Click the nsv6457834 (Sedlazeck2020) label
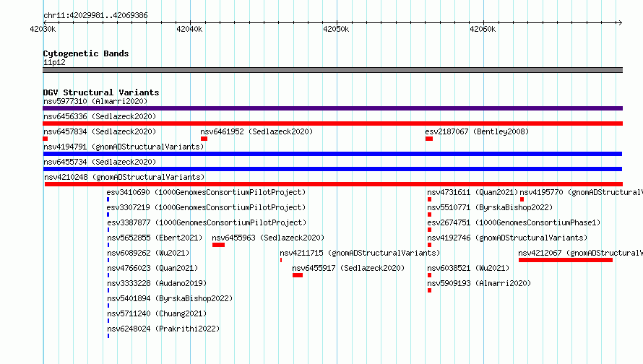This screenshot has height=364, width=643. point(100,131)
